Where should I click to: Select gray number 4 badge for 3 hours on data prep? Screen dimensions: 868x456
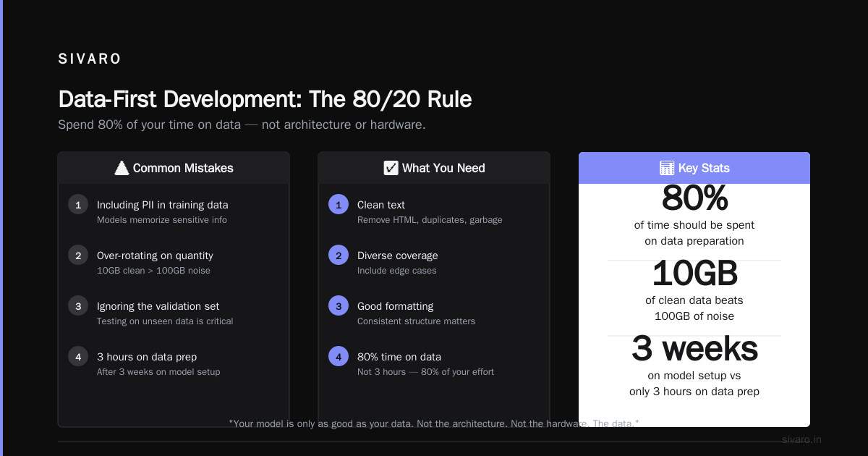(x=78, y=356)
